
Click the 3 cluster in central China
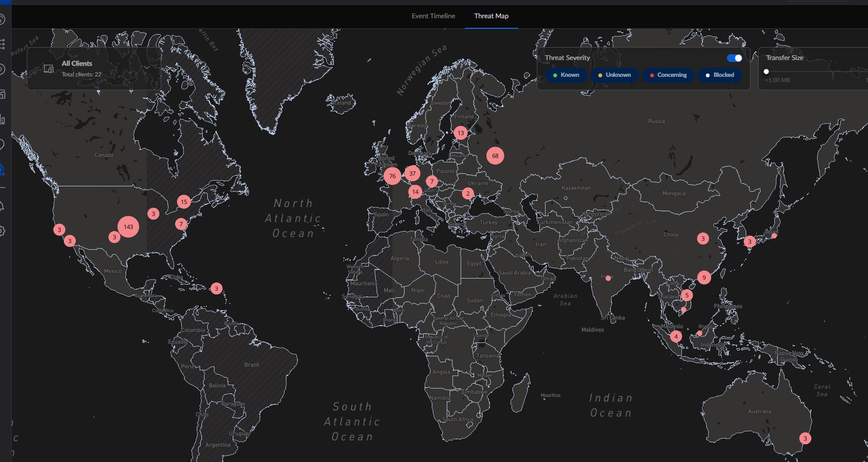703,238
